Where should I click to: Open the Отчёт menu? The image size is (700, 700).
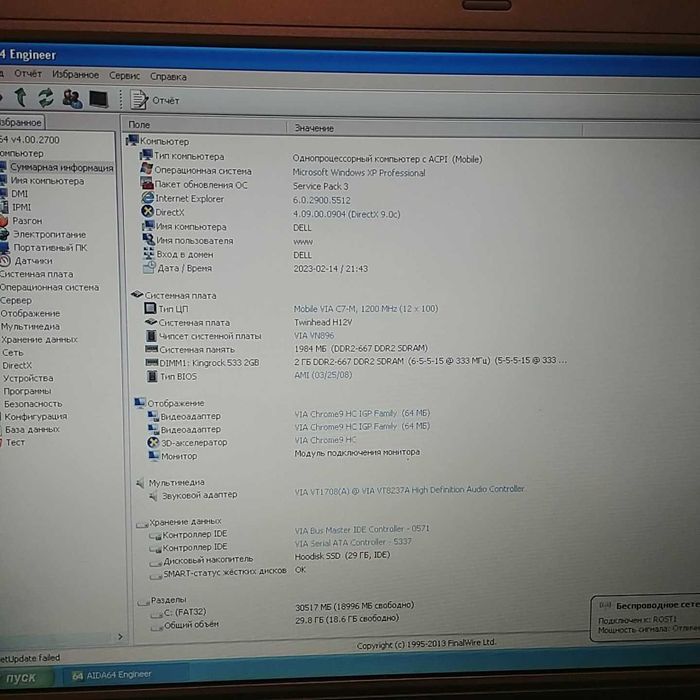click(28, 74)
